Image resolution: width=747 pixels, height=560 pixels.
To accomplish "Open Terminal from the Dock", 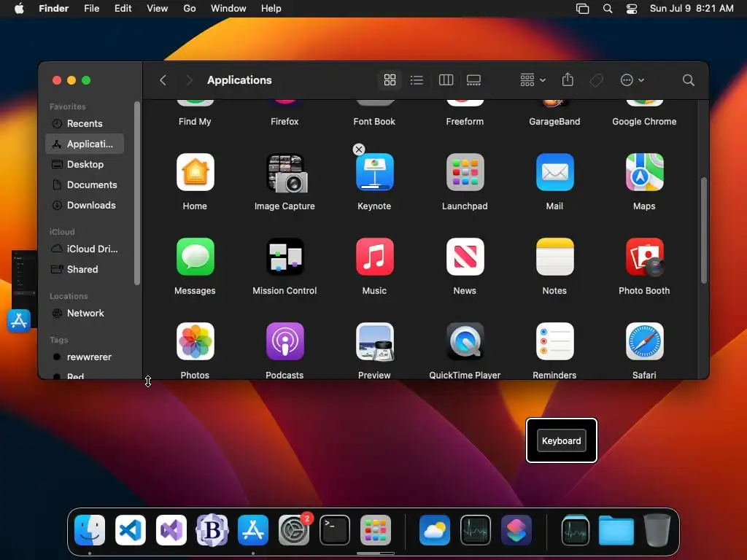I will pyautogui.click(x=334, y=529).
